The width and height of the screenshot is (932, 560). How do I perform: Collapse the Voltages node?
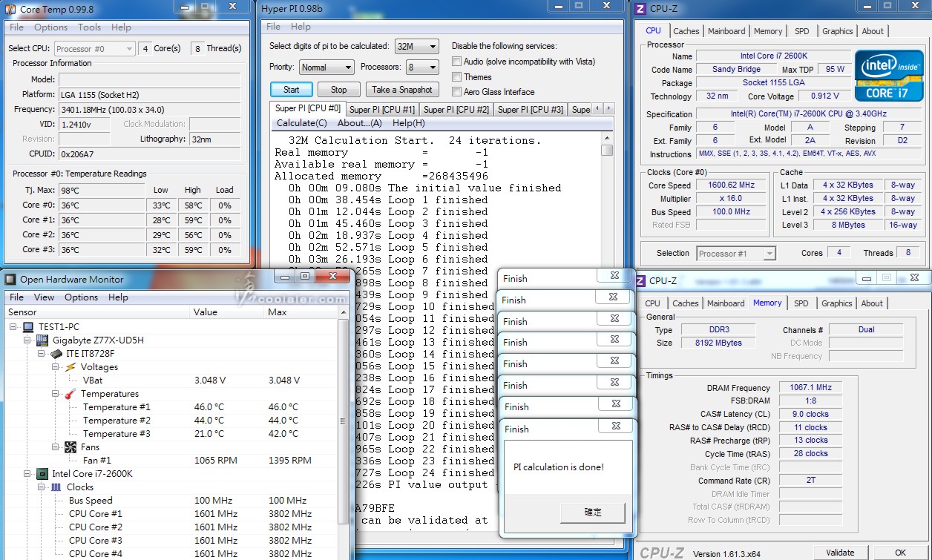(56, 367)
